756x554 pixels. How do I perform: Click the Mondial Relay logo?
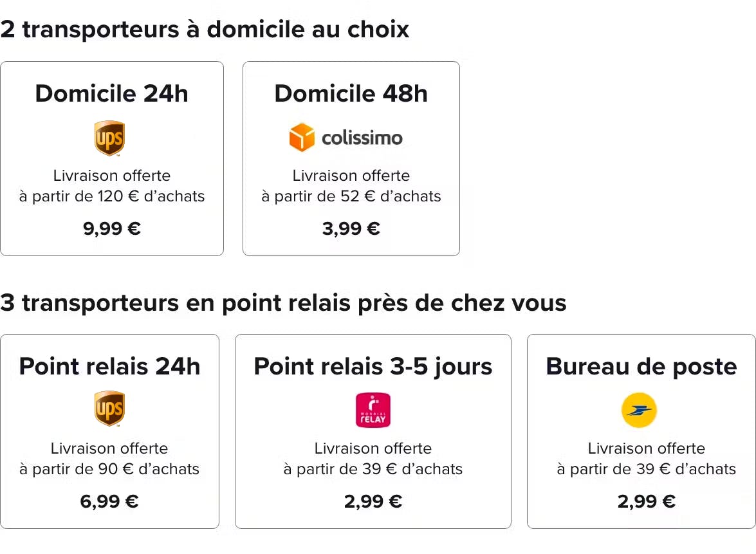point(373,411)
